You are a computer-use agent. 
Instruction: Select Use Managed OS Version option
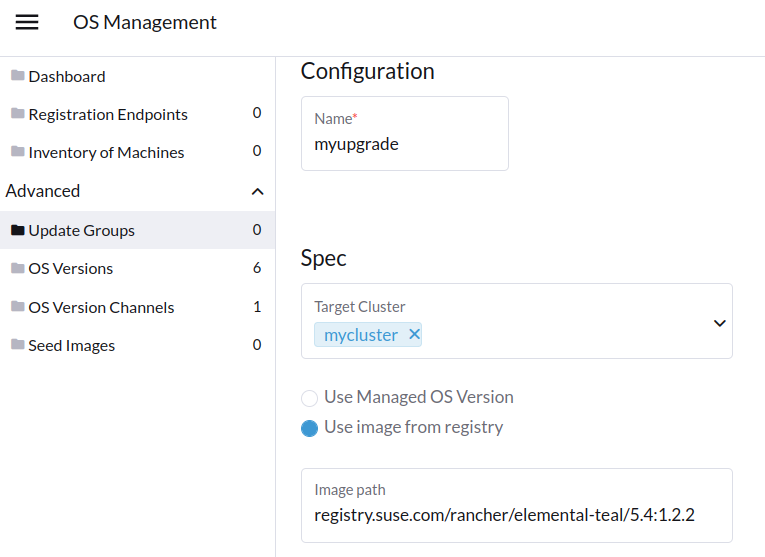[x=310, y=398]
